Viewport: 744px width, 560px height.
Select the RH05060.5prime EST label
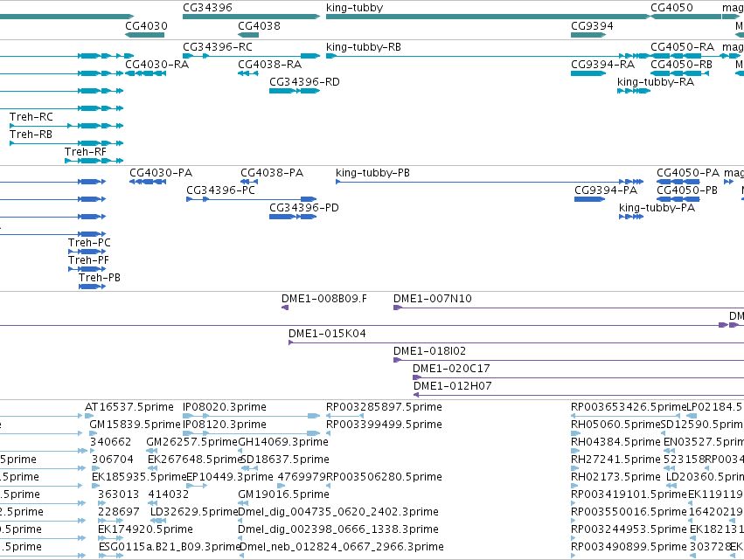[x=615, y=425]
